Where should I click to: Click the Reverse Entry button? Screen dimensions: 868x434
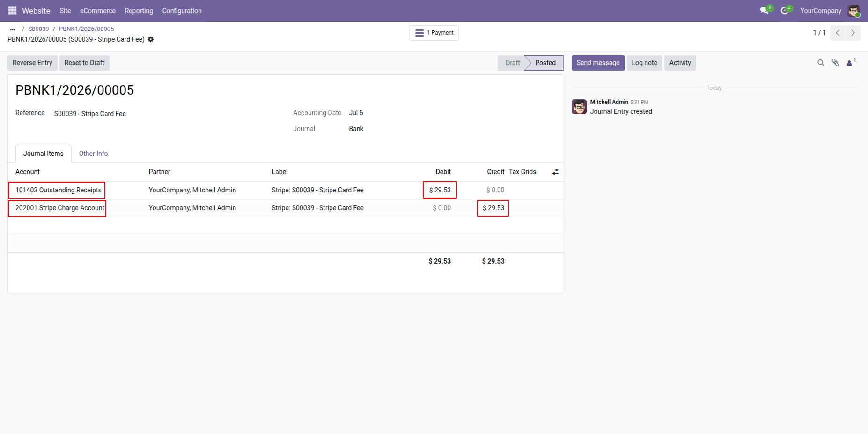(32, 63)
